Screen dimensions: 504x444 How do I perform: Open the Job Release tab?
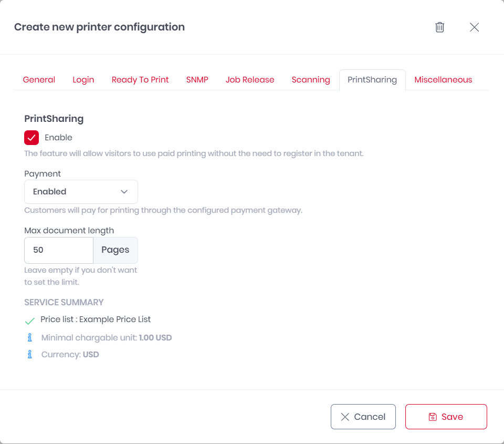(x=250, y=80)
